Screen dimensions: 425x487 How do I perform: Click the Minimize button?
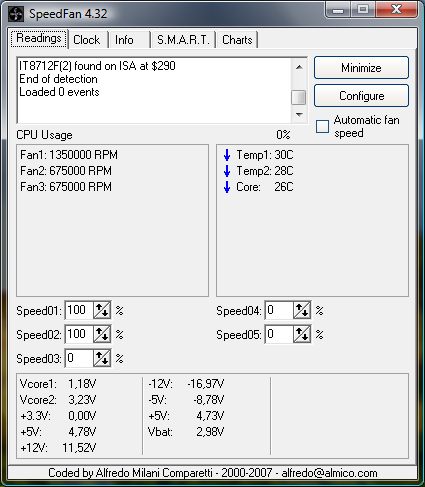coord(361,68)
